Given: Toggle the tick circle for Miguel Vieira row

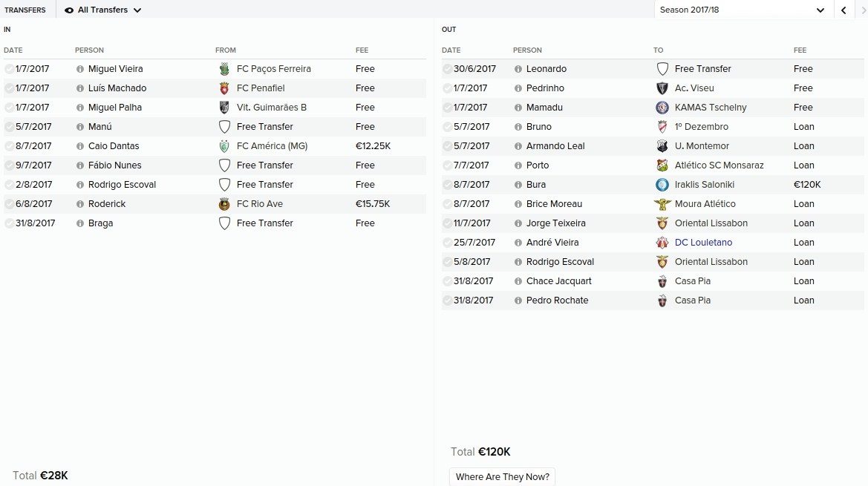Looking at the screenshot, I should tap(10, 69).
